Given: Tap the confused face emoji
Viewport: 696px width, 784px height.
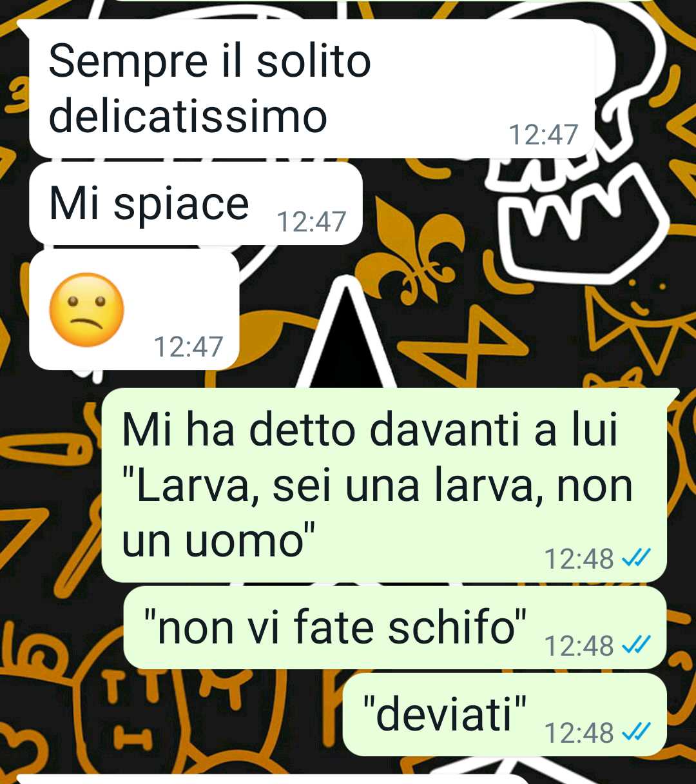Looking at the screenshot, I should (x=86, y=309).
